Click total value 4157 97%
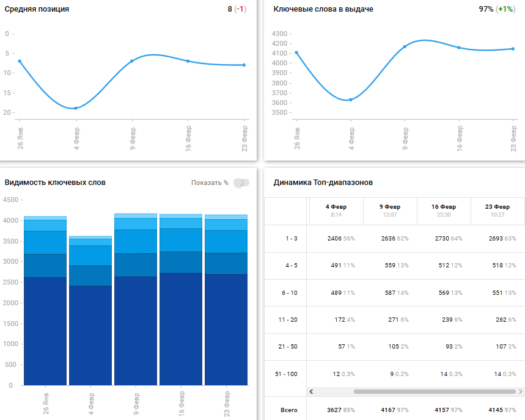This screenshot has height=420, width=525. [x=449, y=410]
